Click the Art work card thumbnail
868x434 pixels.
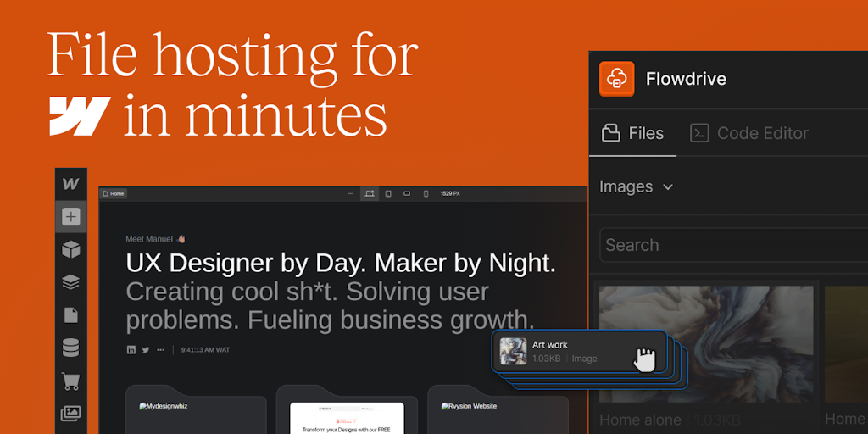[x=513, y=352]
